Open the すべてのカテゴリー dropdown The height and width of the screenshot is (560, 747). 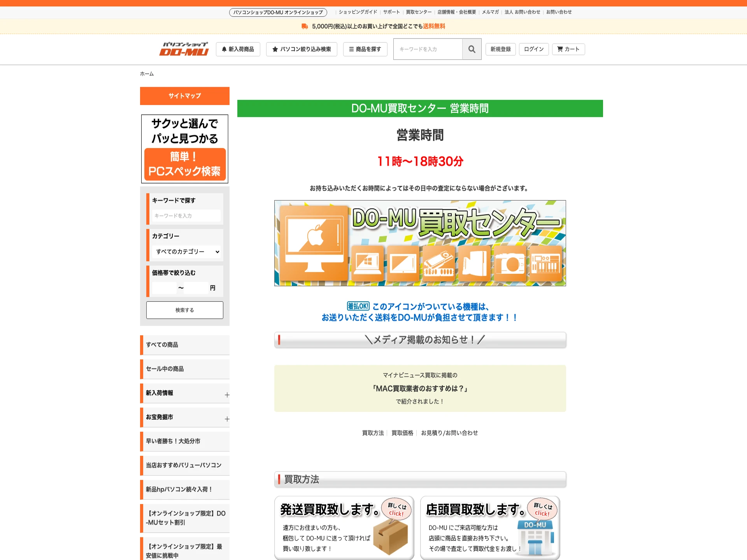coord(186,252)
